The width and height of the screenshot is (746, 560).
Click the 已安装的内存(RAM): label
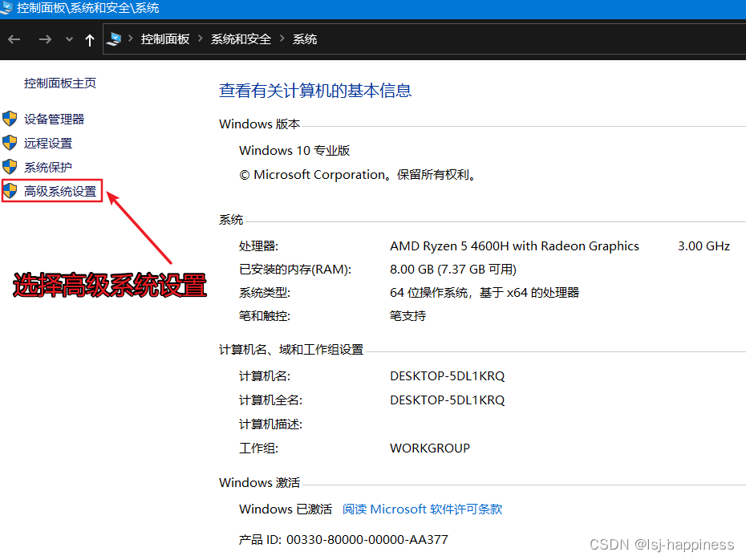[x=295, y=270]
